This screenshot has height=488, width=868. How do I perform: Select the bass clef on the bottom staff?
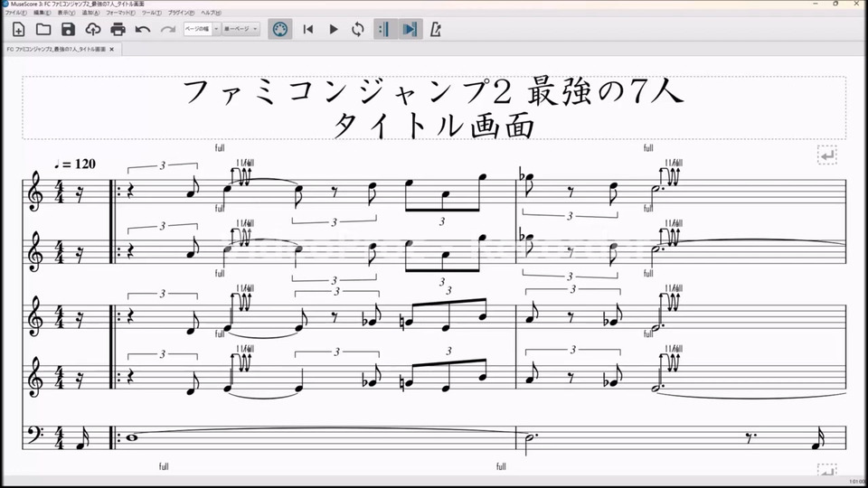pyautogui.click(x=35, y=436)
